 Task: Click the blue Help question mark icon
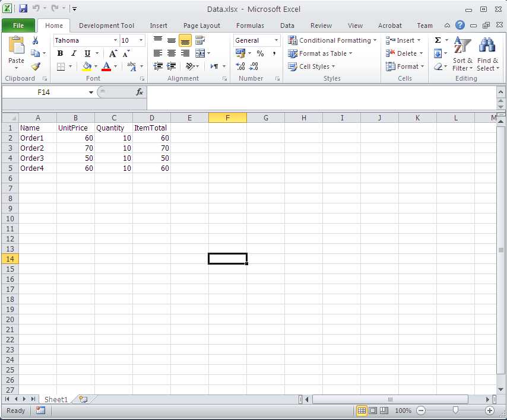460,25
